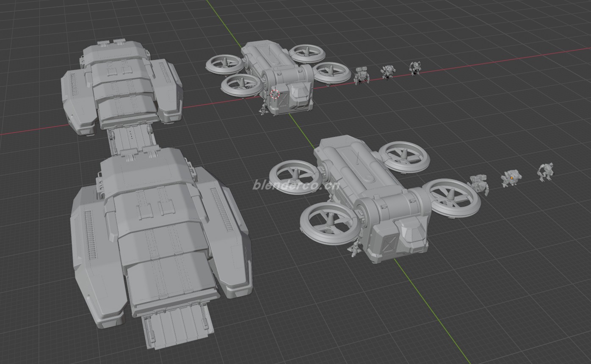Select the middle mech of the far row
This screenshot has height=364, width=591.
click(x=387, y=72)
